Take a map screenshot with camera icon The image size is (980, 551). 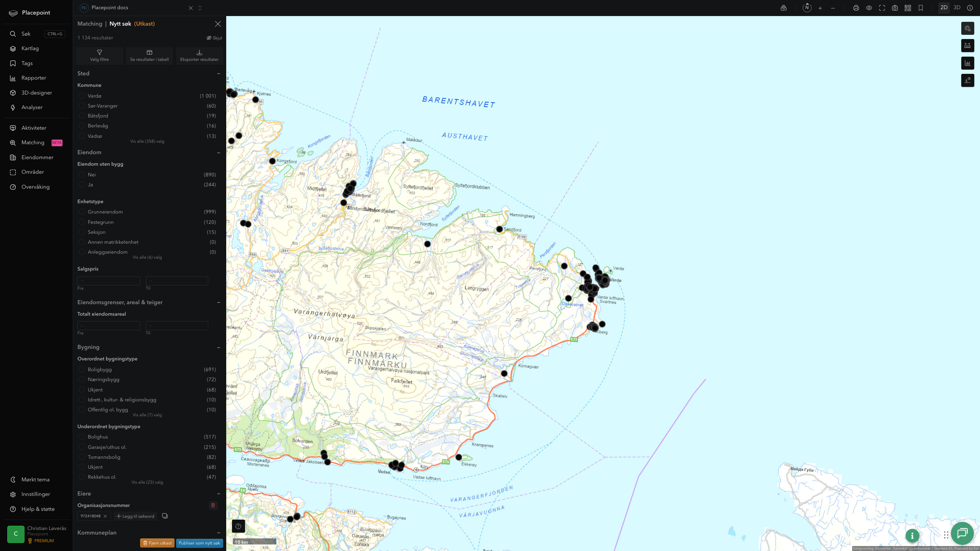point(895,8)
